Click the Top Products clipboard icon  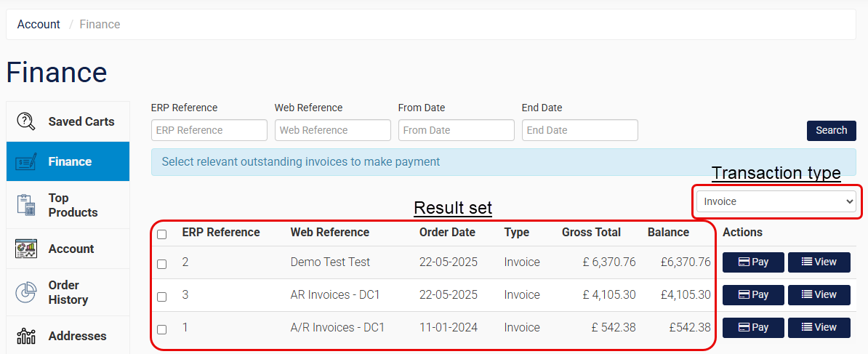tap(26, 205)
